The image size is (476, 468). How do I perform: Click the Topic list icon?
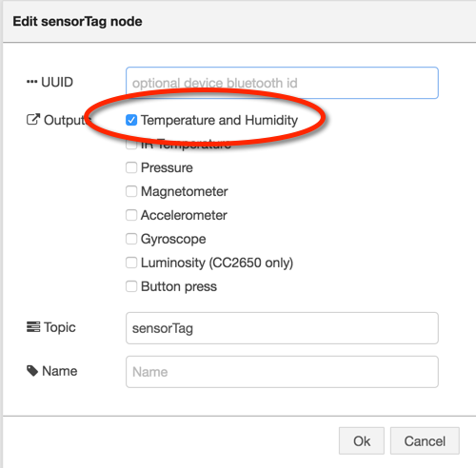coord(33,327)
